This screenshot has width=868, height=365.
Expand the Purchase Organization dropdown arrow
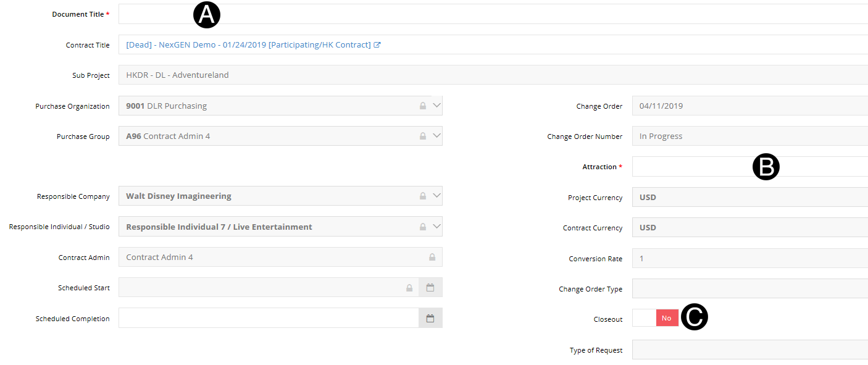[436, 106]
